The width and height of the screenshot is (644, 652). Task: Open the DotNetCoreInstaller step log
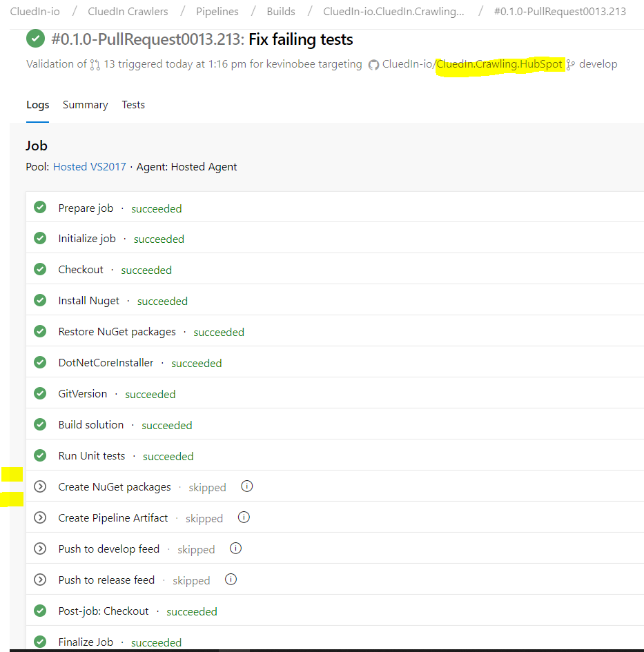pyautogui.click(x=335, y=362)
